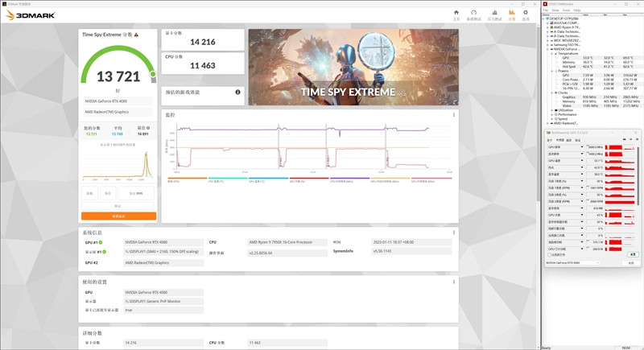Open the GPU load sensor dropdown in GPU-Z

click(x=582, y=215)
